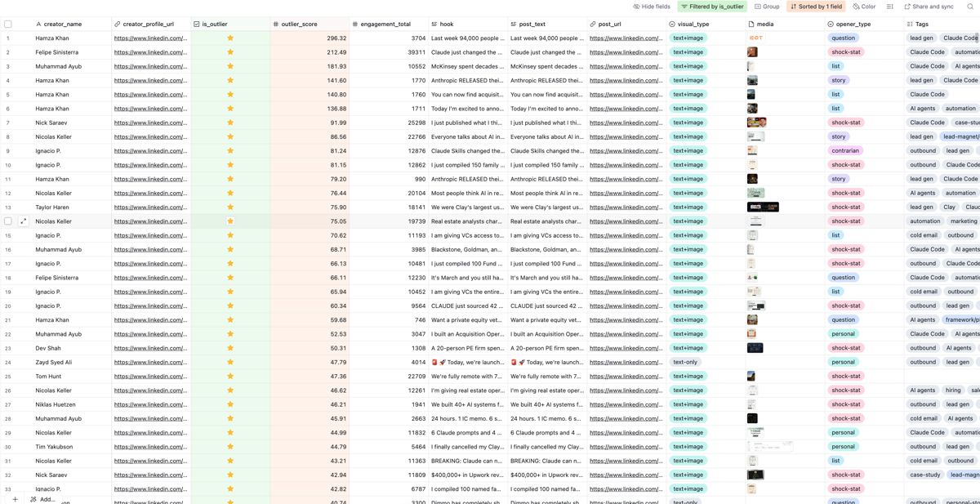This screenshot has width=980, height=504.
Task: Open the post_text column header menu
Action: (x=547, y=25)
